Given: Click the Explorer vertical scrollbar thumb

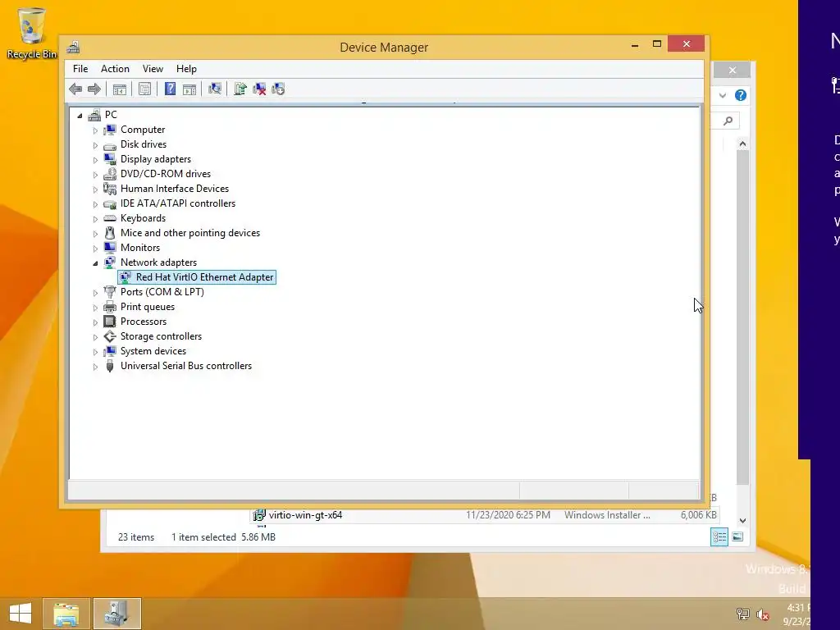Looking at the screenshot, I should pyautogui.click(x=742, y=317).
